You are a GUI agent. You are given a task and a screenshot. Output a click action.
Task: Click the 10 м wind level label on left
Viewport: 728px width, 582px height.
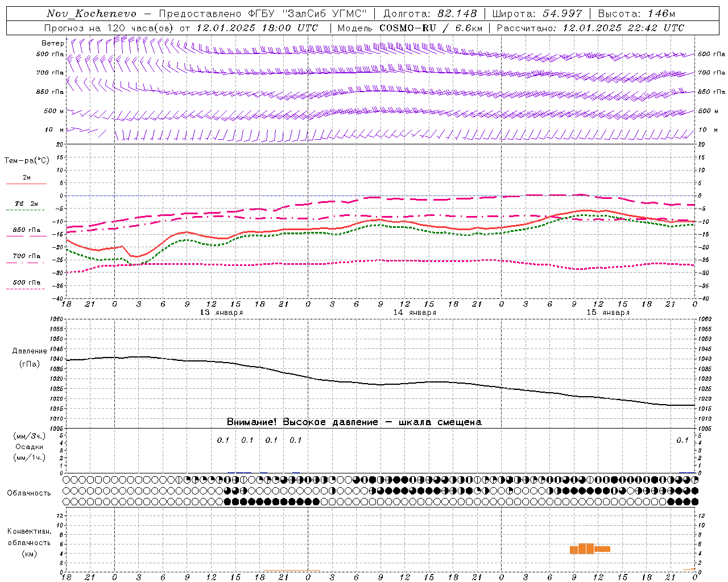pos(54,130)
